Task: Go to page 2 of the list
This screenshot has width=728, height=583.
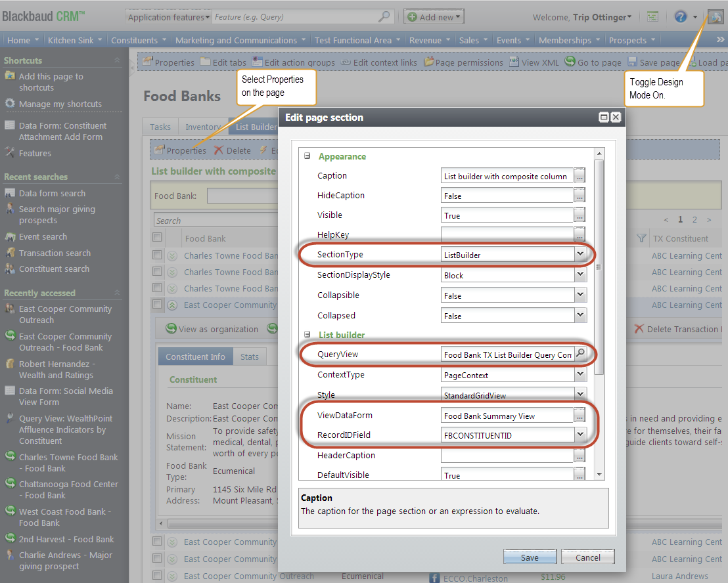Action: [694, 219]
